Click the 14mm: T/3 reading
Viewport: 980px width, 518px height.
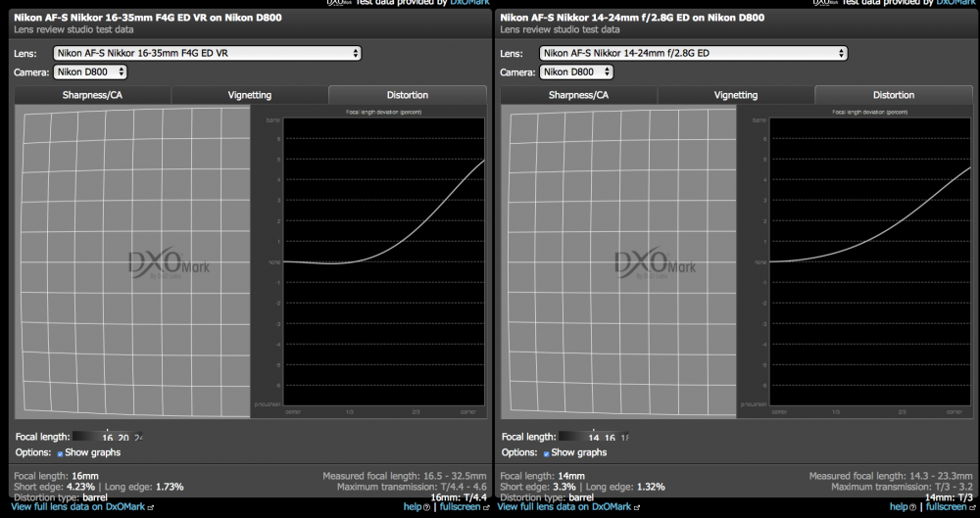(950, 498)
